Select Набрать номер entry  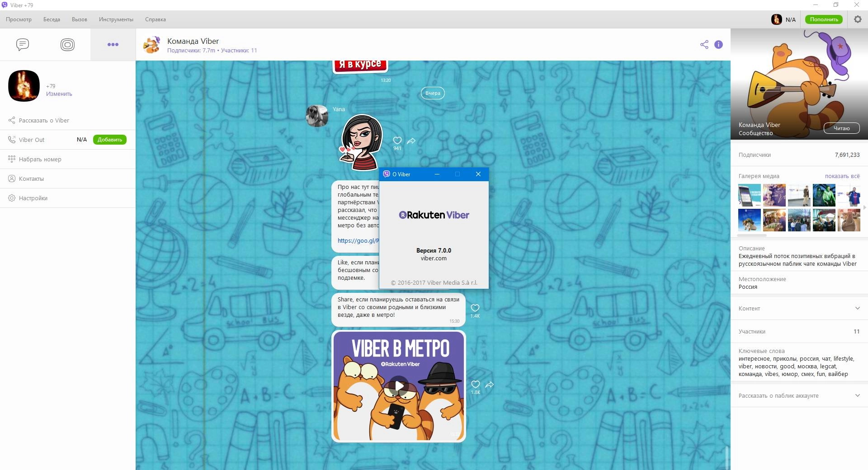click(68, 159)
